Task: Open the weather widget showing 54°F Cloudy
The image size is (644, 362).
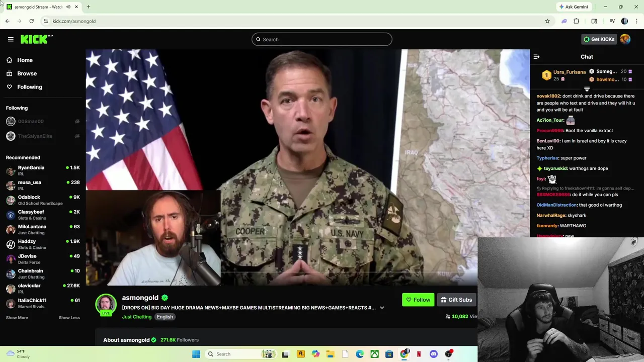Action: tap(18, 354)
